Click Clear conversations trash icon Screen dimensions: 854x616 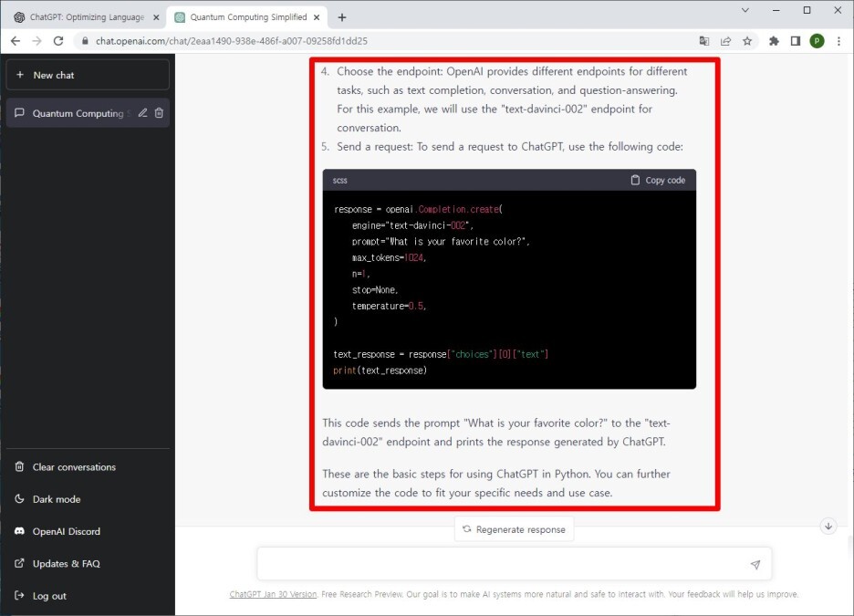pyautogui.click(x=19, y=466)
